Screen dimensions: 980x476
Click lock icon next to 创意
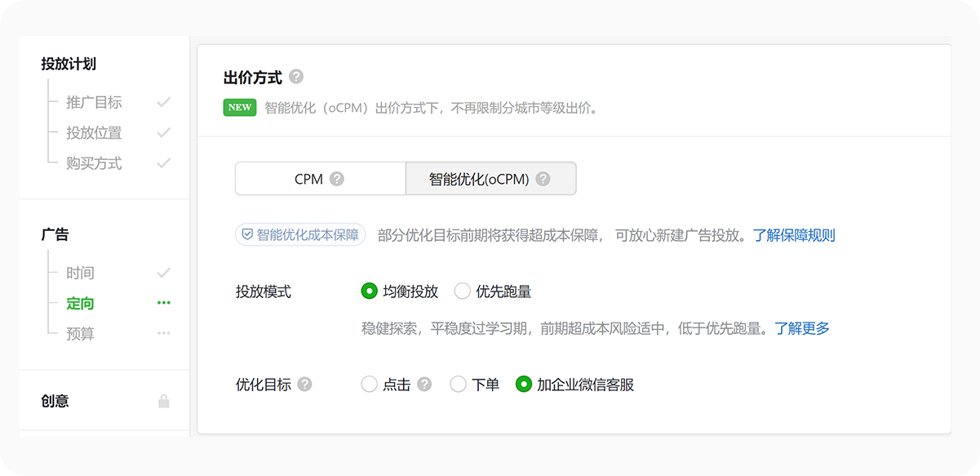pyautogui.click(x=164, y=401)
